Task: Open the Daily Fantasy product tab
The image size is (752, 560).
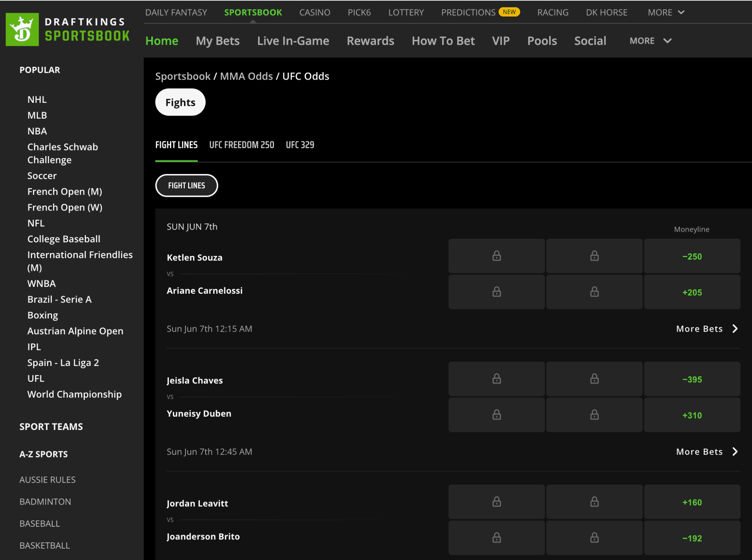Action: coord(176,12)
